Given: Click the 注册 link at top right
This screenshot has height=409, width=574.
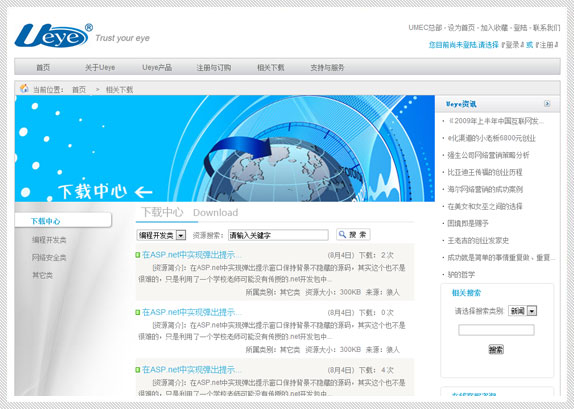Looking at the screenshot, I should 547,45.
